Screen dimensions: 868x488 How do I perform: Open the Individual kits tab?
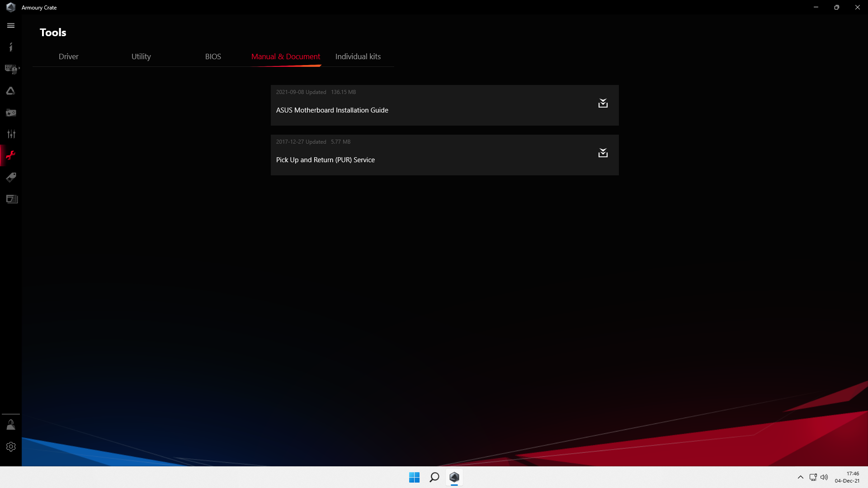(x=358, y=56)
